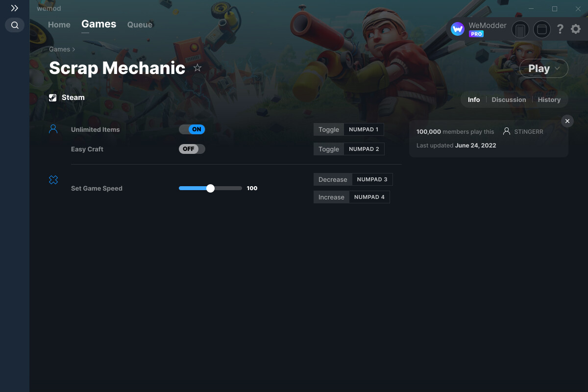Open help using the question mark icon
Screen dimensions: 588x392
click(560, 29)
